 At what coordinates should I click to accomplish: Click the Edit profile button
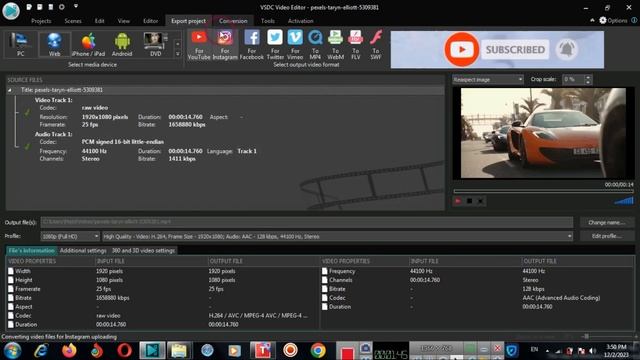tap(607, 236)
